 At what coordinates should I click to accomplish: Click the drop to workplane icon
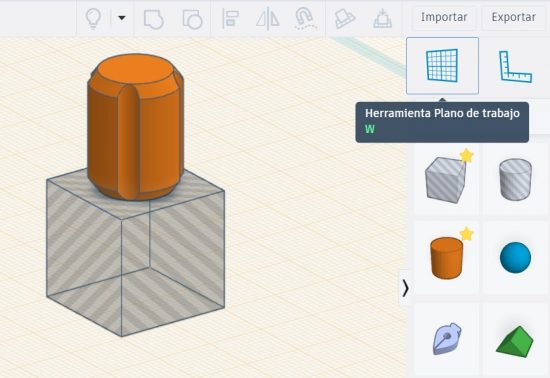tap(382, 18)
